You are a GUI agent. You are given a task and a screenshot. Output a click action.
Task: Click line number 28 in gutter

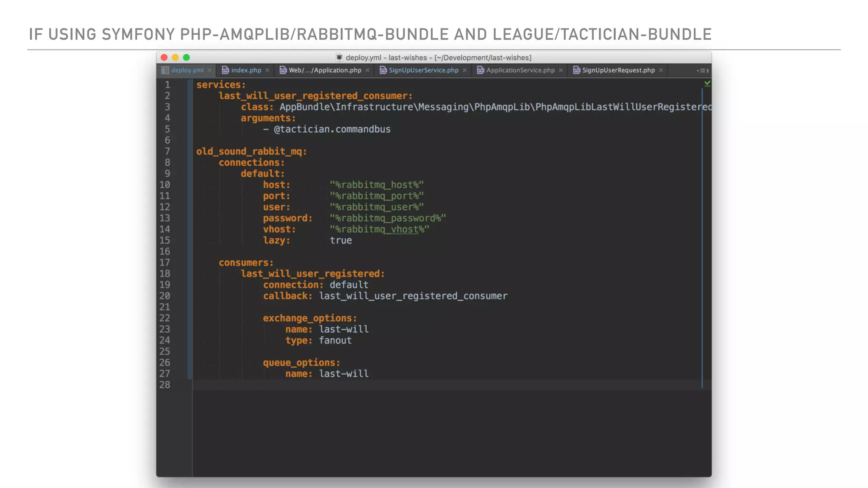click(165, 385)
